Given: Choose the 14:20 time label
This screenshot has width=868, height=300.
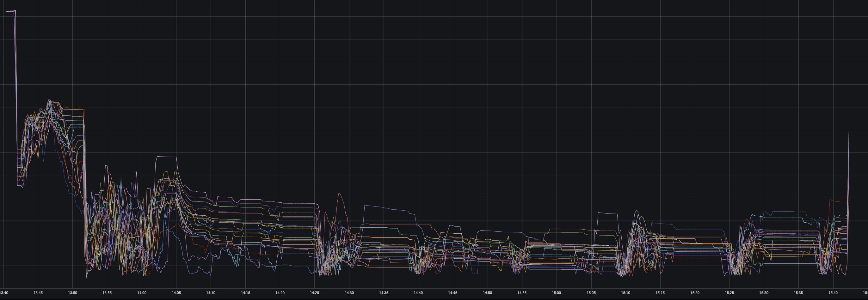Looking at the screenshot, I should (280, 293).
